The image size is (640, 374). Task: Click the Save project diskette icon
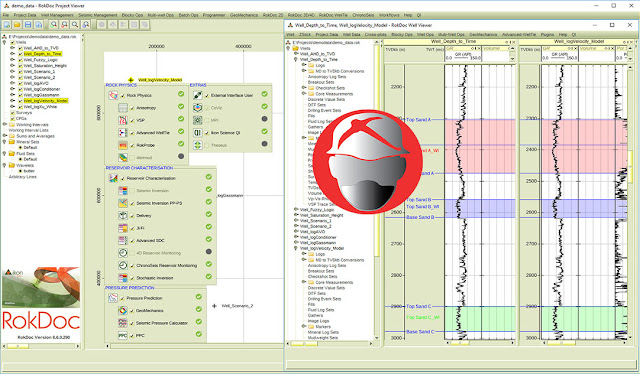pyautogui.click(x=28, y=24)
